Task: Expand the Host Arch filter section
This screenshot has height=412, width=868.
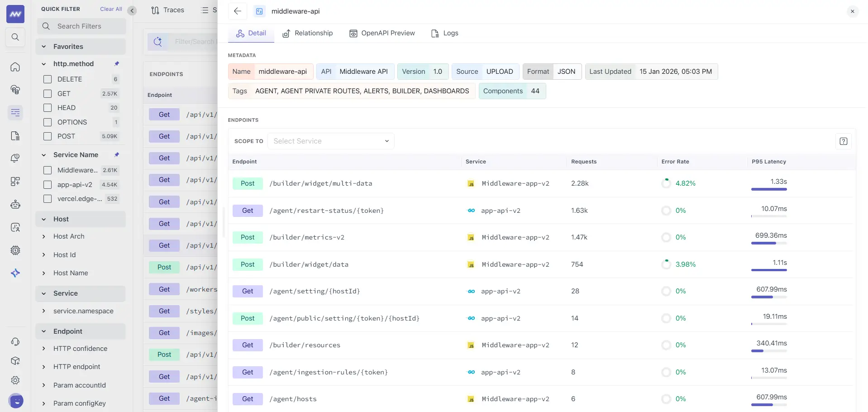Action: pos(44,236)
